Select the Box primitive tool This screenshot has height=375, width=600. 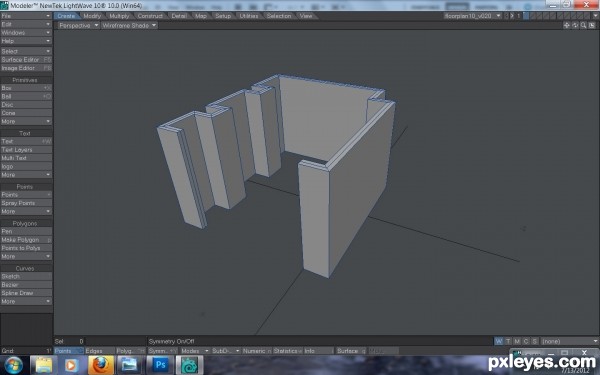point(26,88)
